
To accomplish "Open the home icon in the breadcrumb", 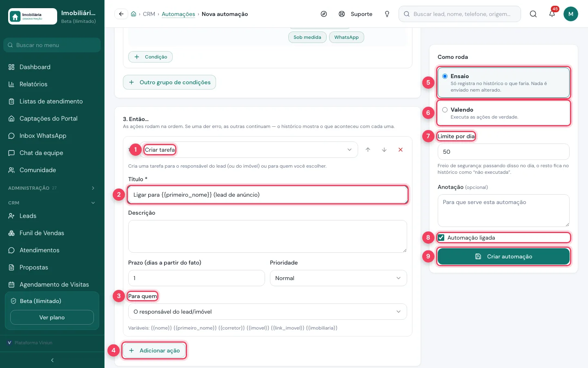I will [x=134, y=14].
